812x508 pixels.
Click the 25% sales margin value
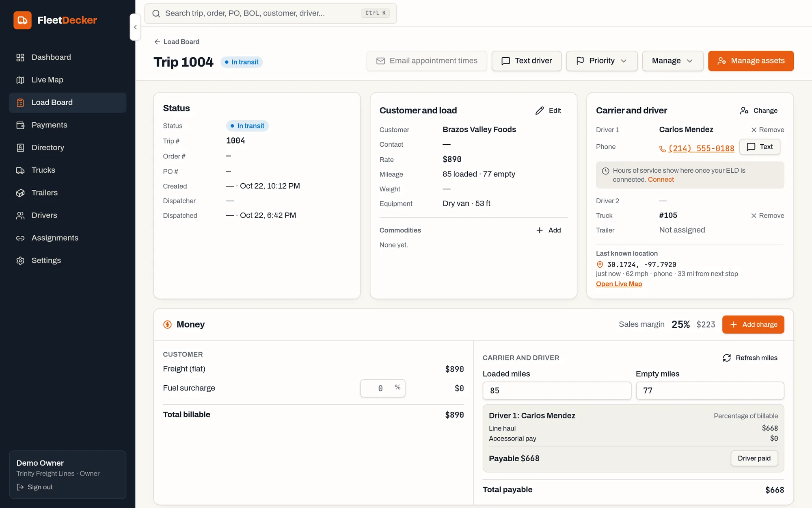[x=680, y=325]
